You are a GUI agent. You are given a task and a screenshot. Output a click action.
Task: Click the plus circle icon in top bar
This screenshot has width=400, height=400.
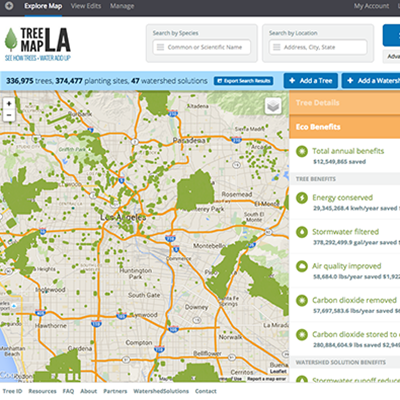pyautogui.click(x=9, y=6)
